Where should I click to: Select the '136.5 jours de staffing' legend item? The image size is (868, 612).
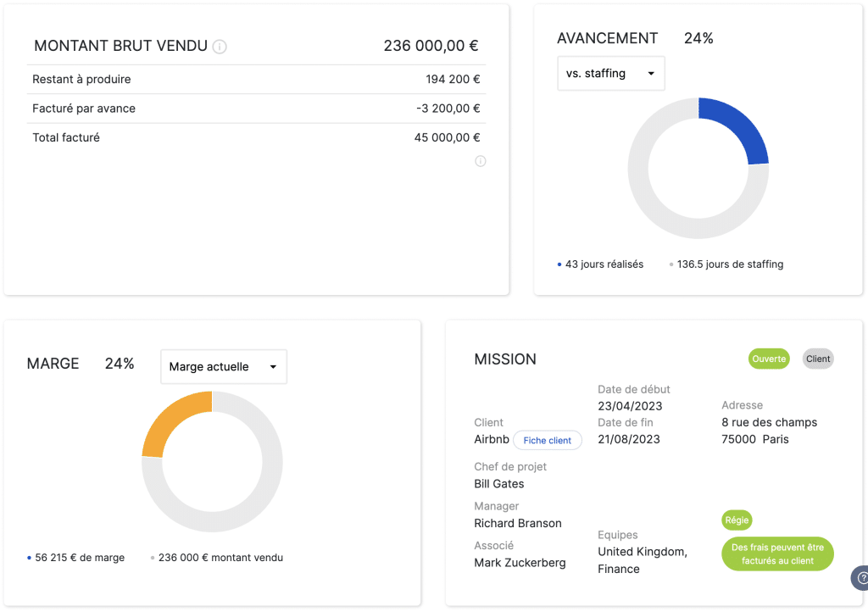click(729, 264)
